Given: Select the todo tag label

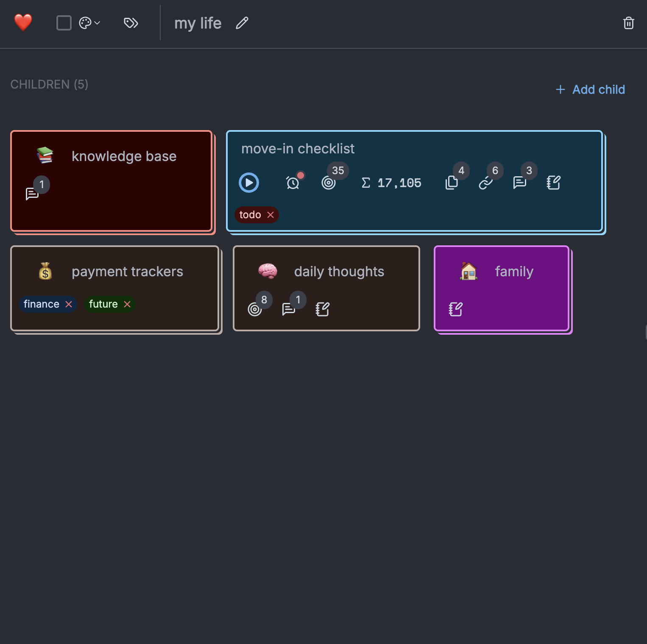Looking at the screenshot, I should (250, 215).
